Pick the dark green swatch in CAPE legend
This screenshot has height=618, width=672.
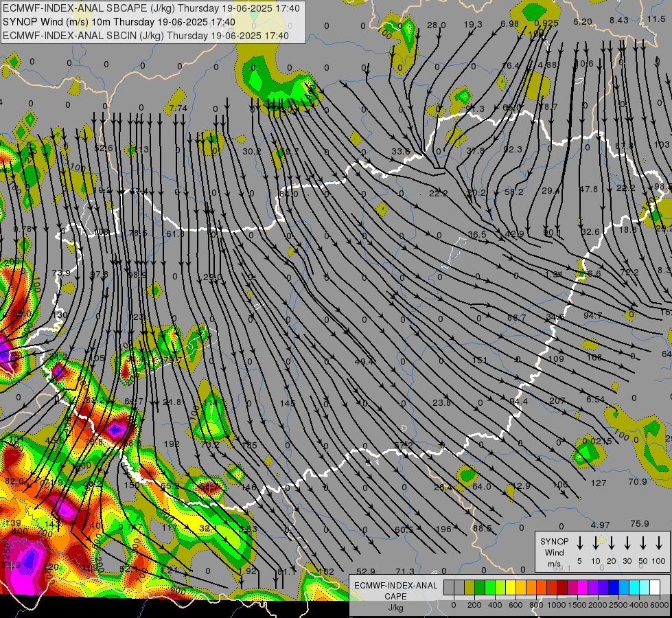click(x=480, y=588)
